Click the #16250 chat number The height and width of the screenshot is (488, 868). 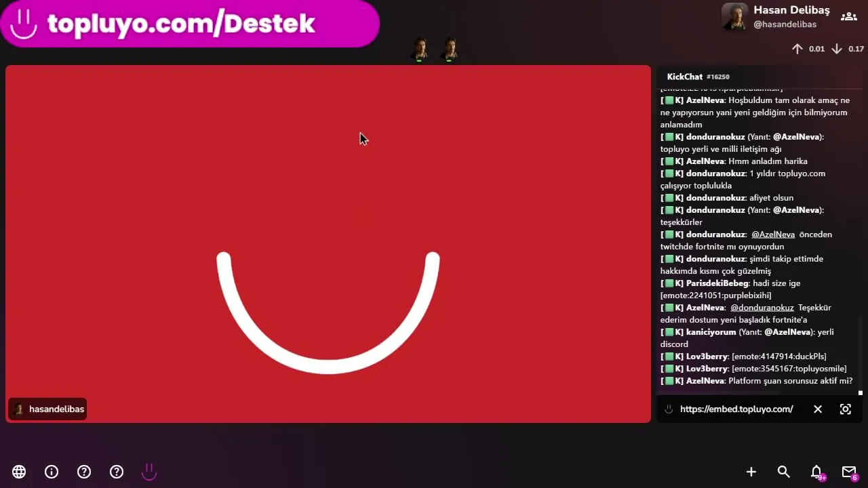718,77
